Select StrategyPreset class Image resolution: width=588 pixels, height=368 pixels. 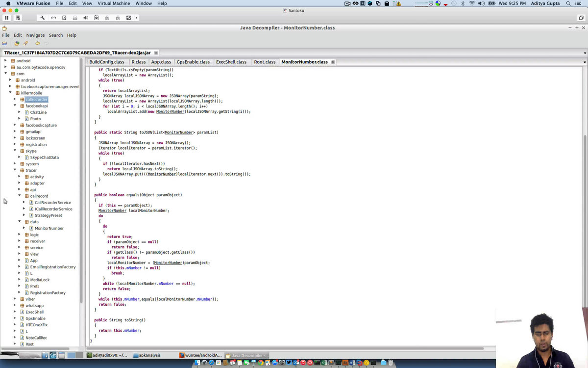pos(49,215)
